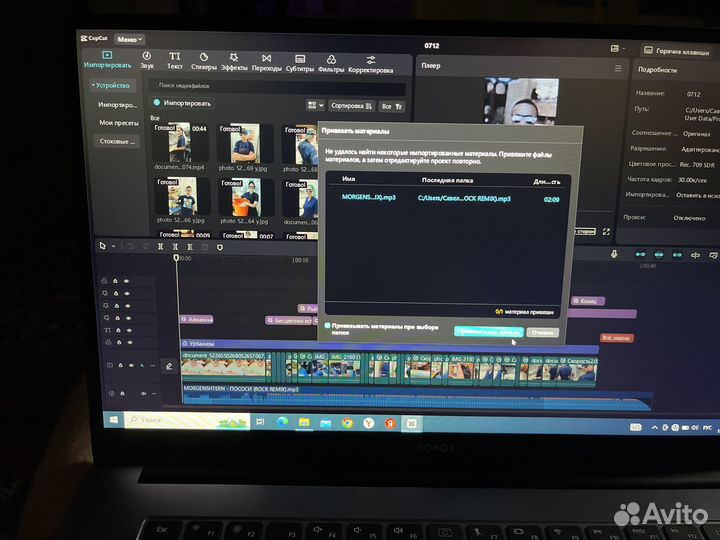Viewport: 720px width, 540px height.
Task: Click the microphone record voiceover icon
Action: tap(614, 254)
